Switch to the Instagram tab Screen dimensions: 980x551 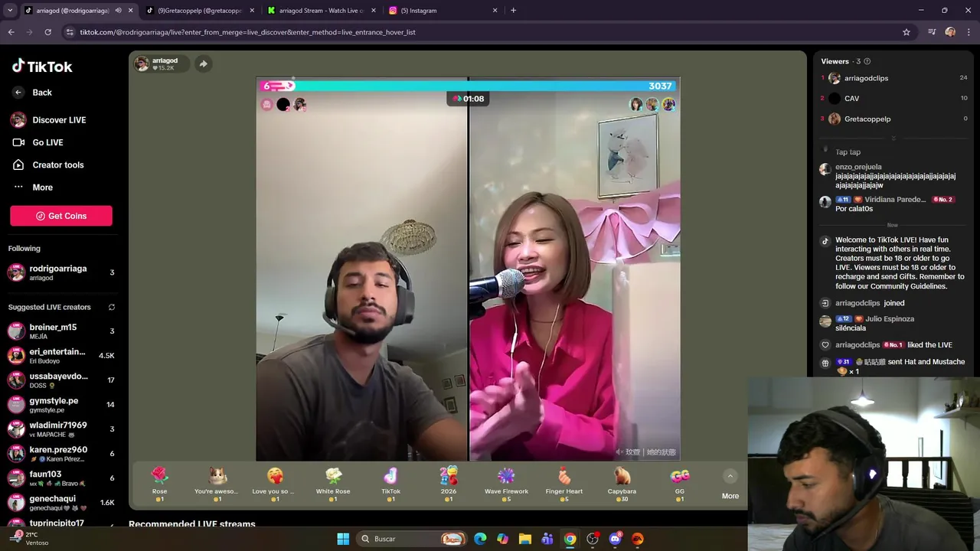tap(443, 11)
